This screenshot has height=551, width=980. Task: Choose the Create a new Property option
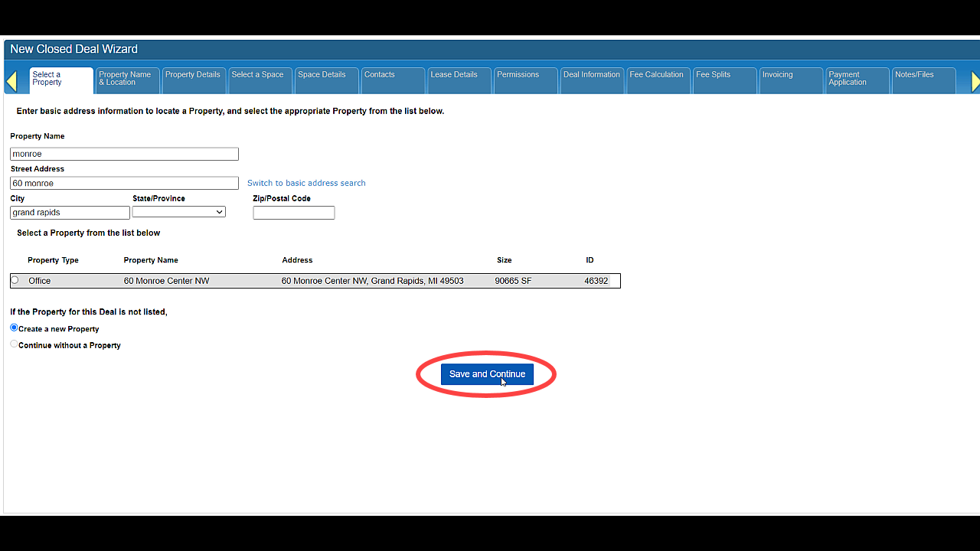pyautogui.click(x=14, y=328)
